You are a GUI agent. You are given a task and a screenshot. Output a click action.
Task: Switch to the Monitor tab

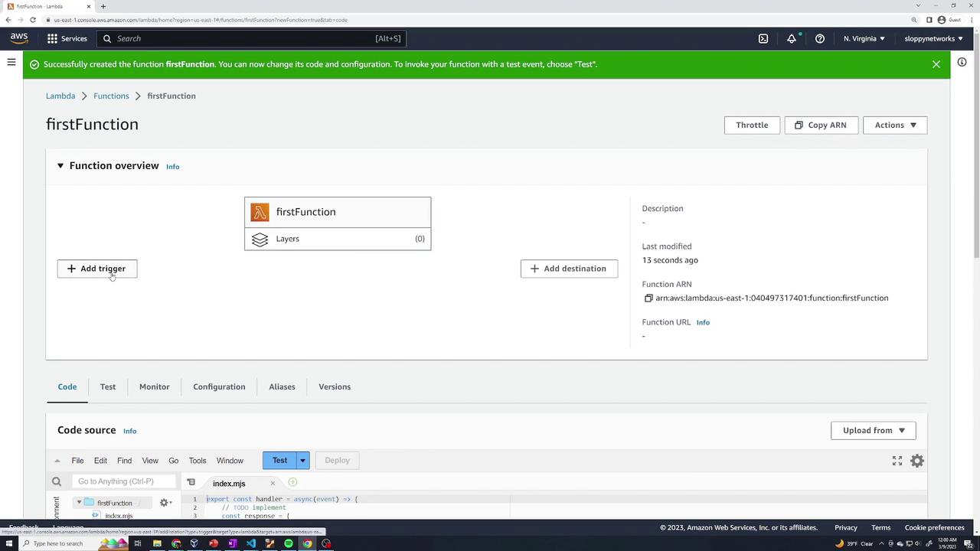point(155,386)
